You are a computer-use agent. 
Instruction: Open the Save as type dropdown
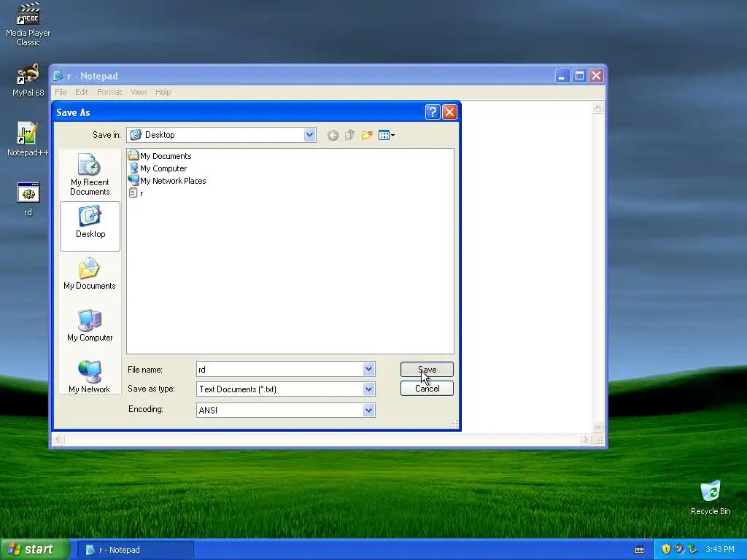pos(368,389)
